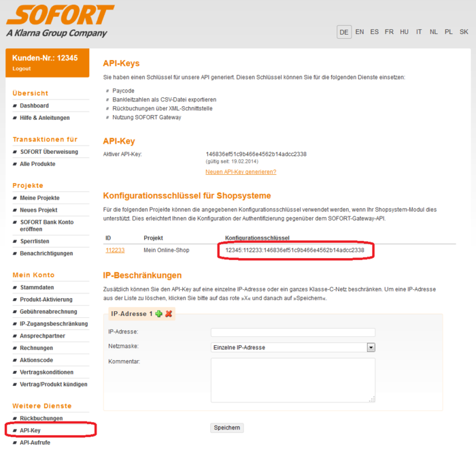The height and width of the screenshot is (452, 476).
Task: Click the Logout link
Action: click(22, 69)
